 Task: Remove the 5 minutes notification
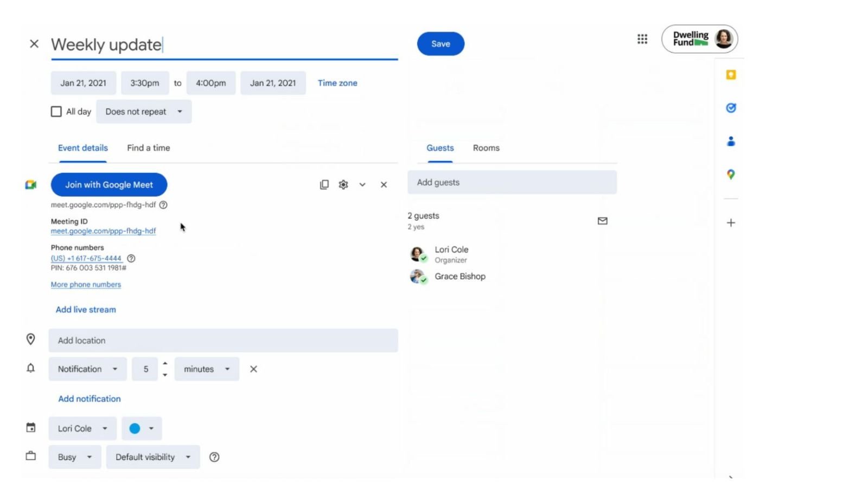point(253,369)
